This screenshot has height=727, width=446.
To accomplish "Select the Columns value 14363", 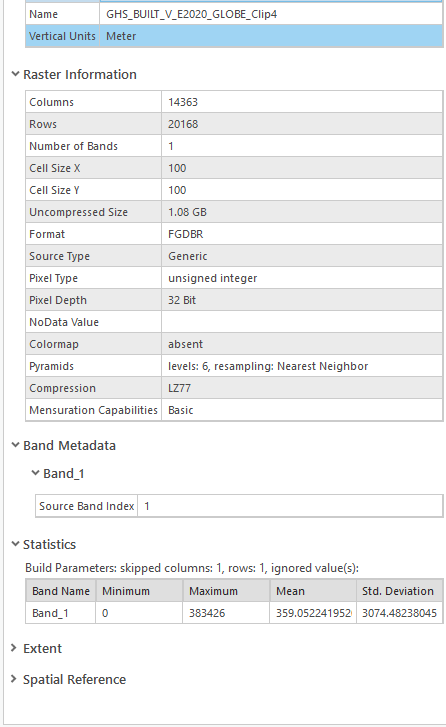I will (302, 102).
